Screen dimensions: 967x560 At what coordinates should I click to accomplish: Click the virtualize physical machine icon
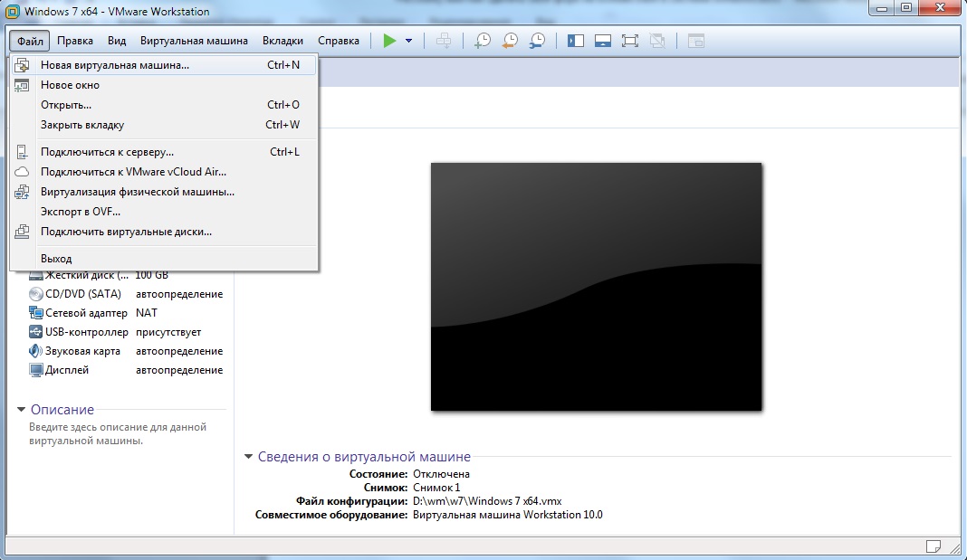click(x=22, y=192)
